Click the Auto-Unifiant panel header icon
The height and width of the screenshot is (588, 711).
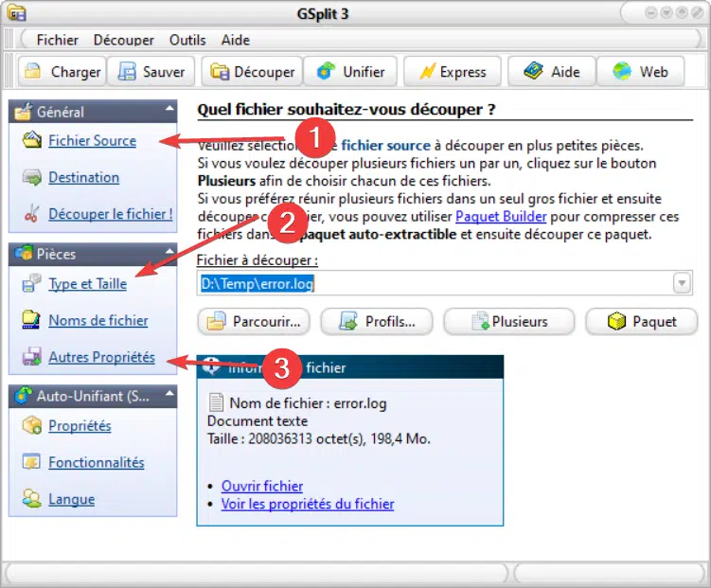point(24,395)
